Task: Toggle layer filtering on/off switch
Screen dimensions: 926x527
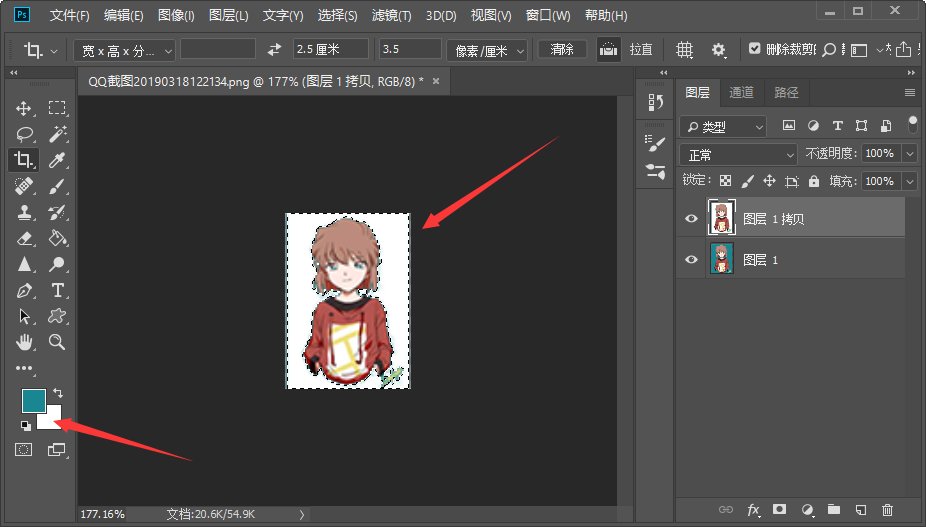Action: click(912, 125)
